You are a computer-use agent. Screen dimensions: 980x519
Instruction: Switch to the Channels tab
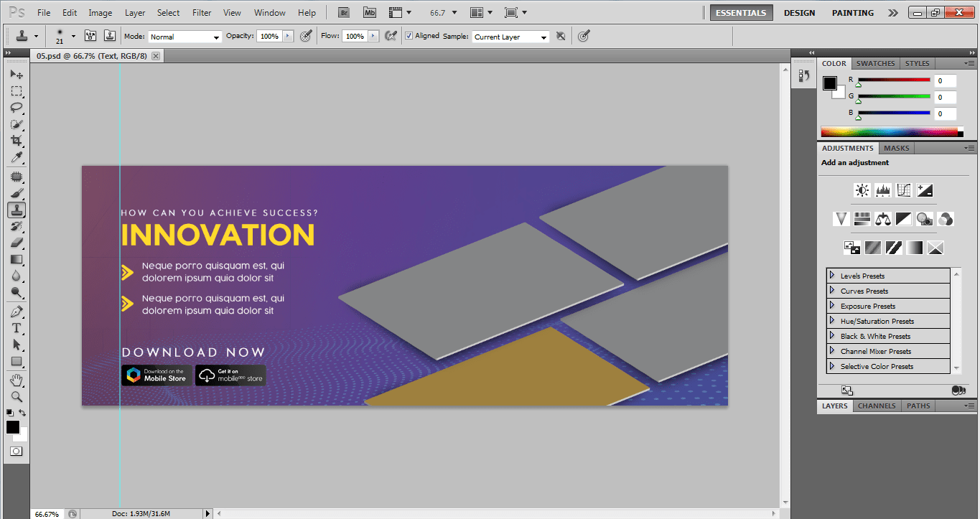click(877, 406)
